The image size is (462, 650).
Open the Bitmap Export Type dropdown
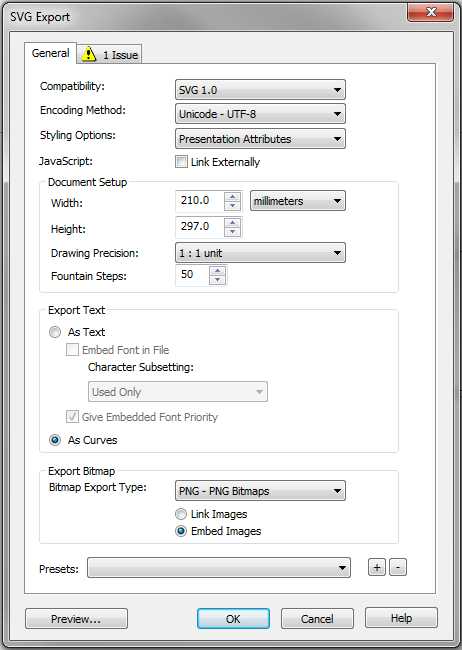(x=260, y=491)
